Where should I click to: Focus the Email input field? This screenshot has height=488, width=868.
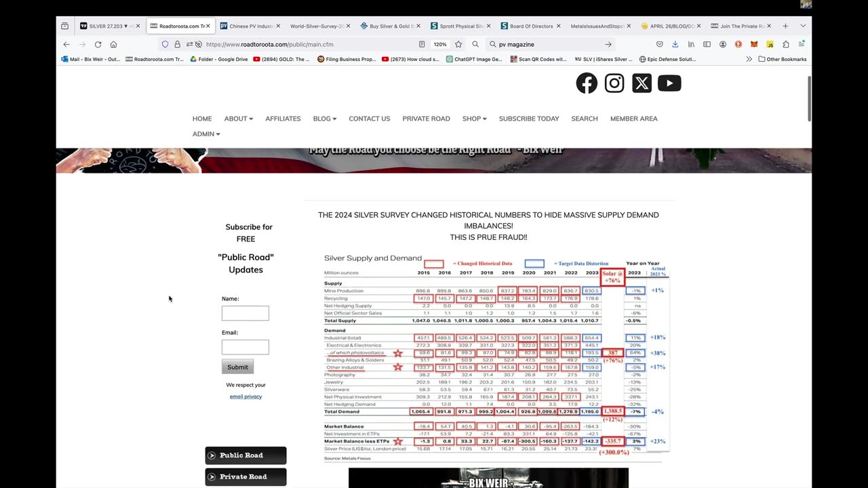245,347
